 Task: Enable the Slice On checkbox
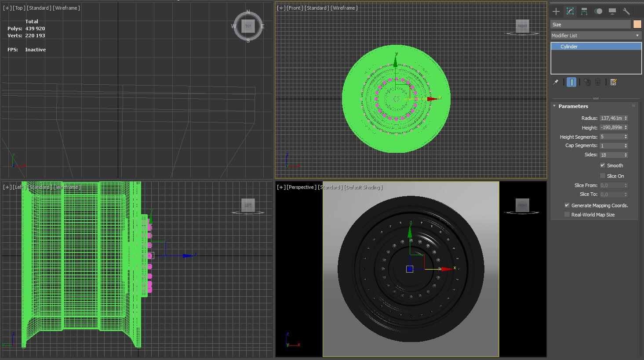click(603, 176)
